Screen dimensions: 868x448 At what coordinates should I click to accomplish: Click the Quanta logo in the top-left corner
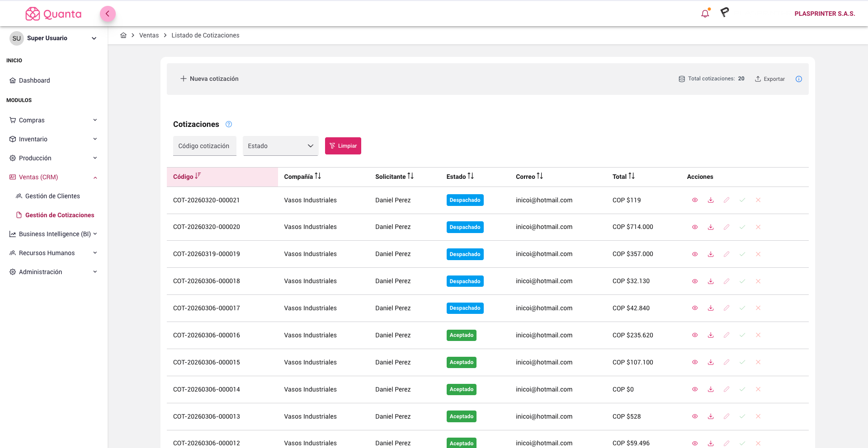[x=53, y=14]
